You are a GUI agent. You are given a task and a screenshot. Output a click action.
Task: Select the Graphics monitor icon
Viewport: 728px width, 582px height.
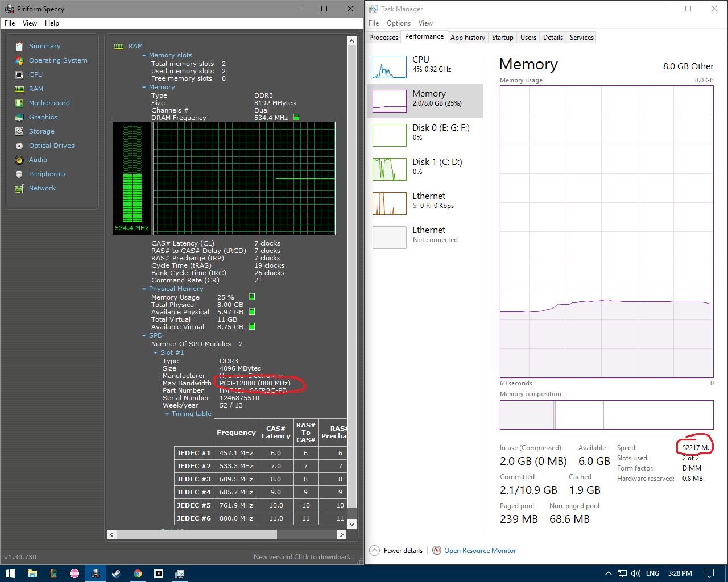(19, 117)
